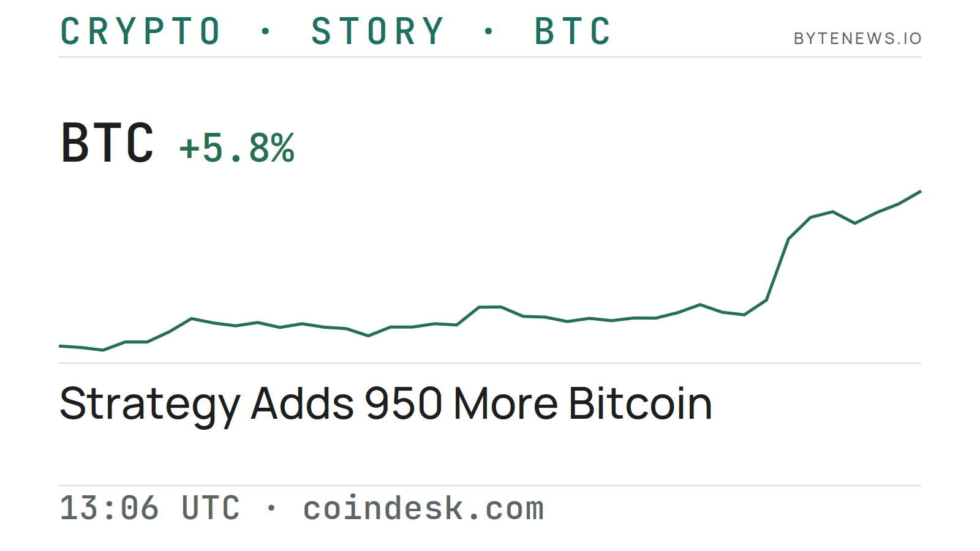
Task: Click the dot between UTC and coindesk.com
Action: tap(271, 508)
